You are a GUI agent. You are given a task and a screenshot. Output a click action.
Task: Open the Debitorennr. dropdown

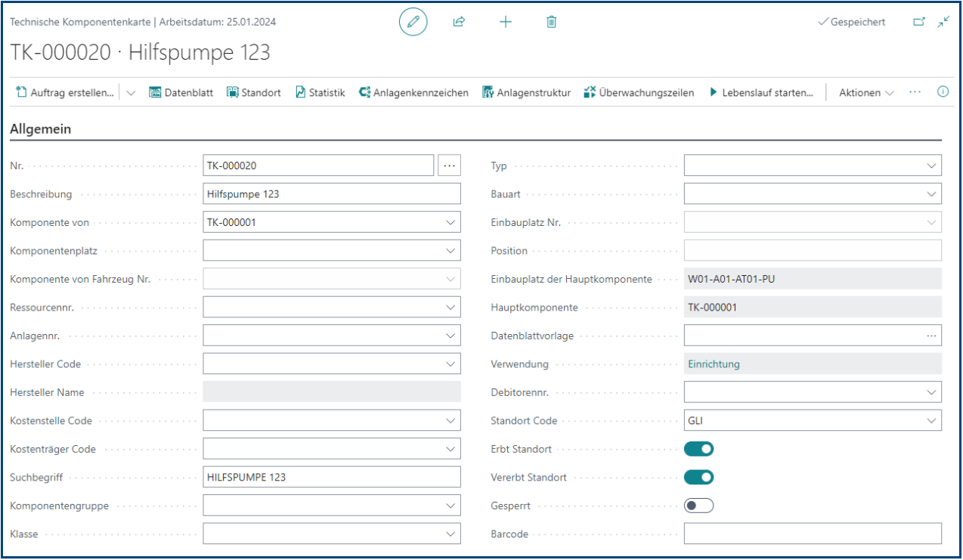click(931, 392)
